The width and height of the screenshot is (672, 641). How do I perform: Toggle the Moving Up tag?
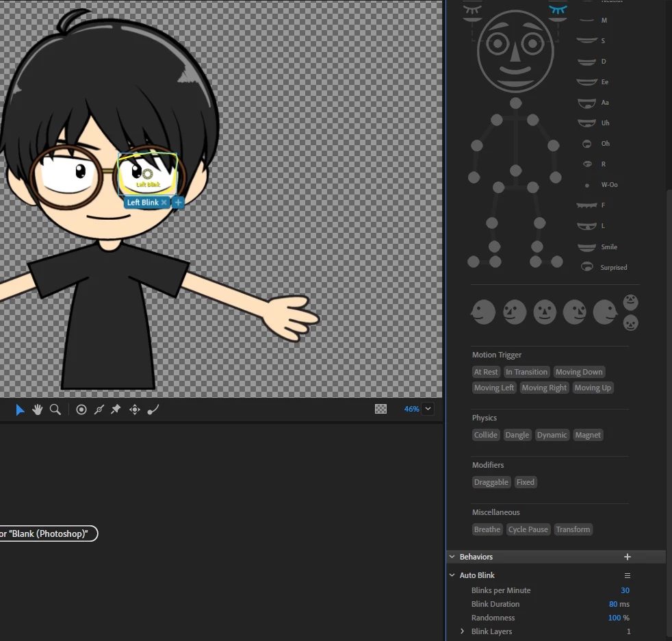click(593, 388)
